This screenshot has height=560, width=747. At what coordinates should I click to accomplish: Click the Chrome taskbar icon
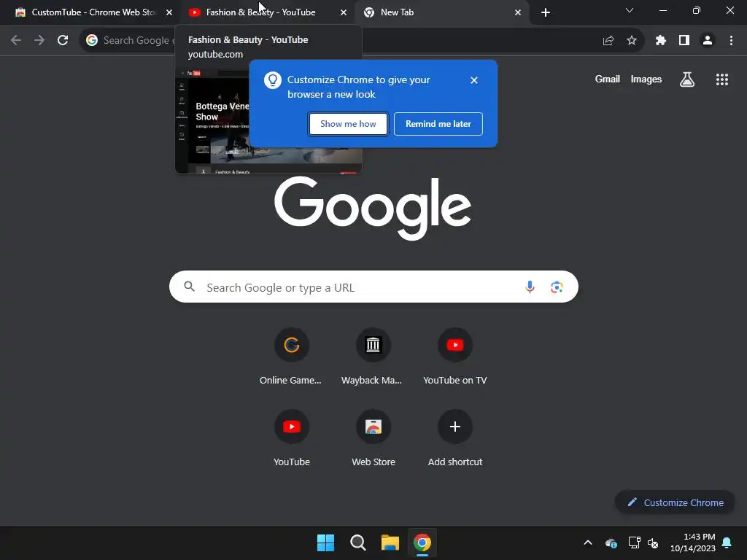point(422,542)
